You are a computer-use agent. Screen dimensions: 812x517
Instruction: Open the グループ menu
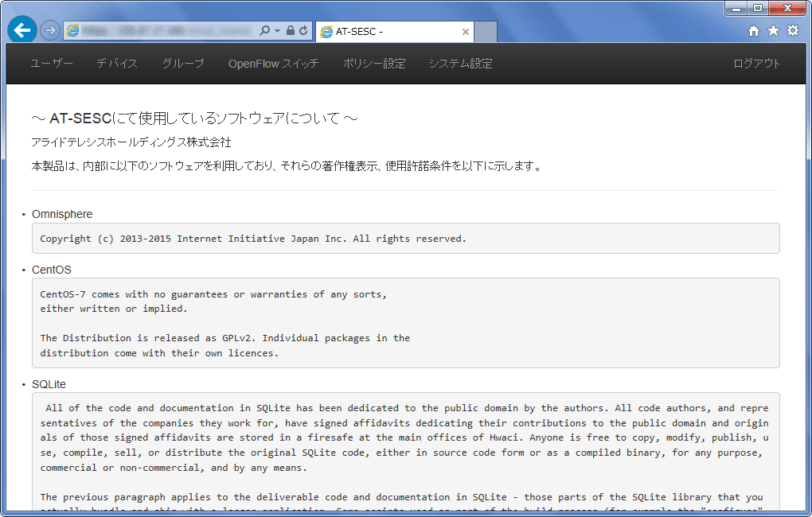(183, 64)
